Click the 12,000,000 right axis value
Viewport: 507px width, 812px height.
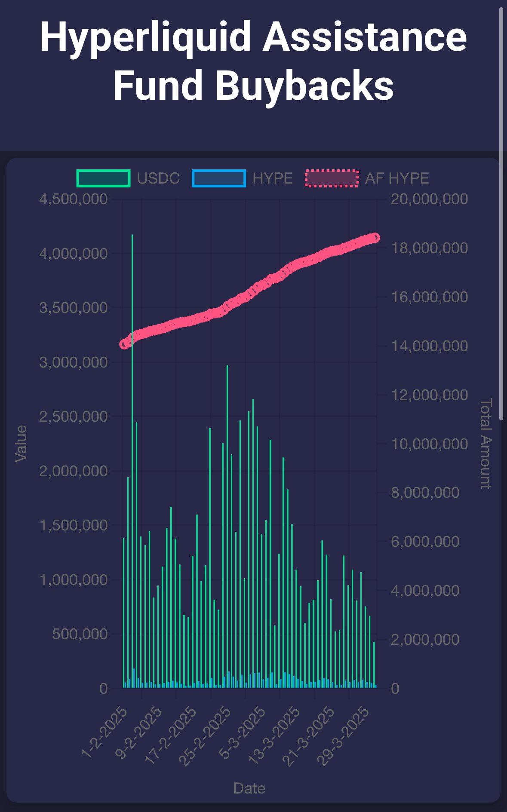click(429, 395)
